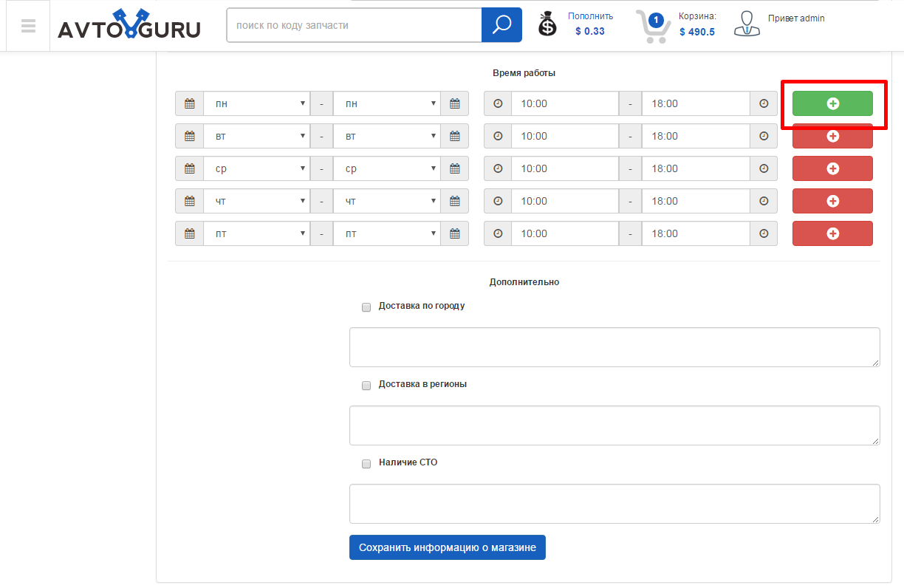Click the magnifier search button

[501, 25]
